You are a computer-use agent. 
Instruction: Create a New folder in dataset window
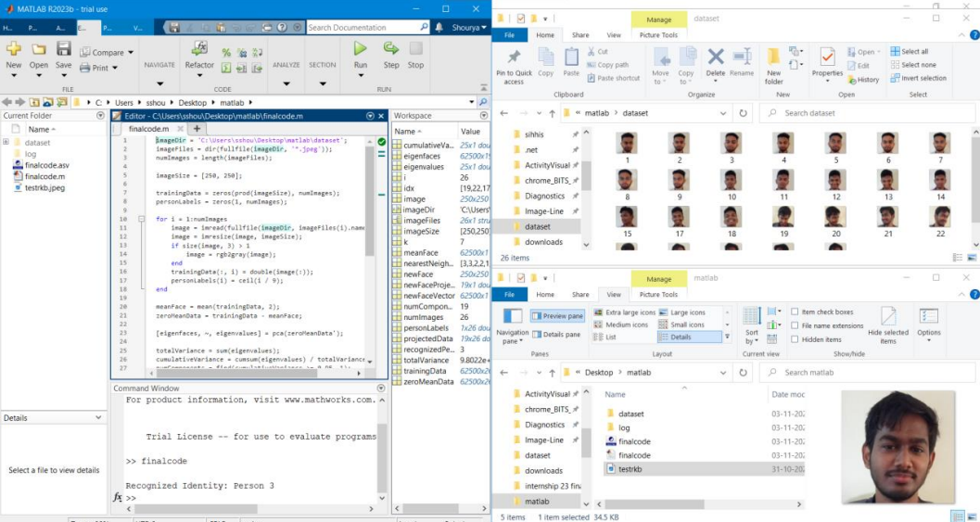[773, 63]
